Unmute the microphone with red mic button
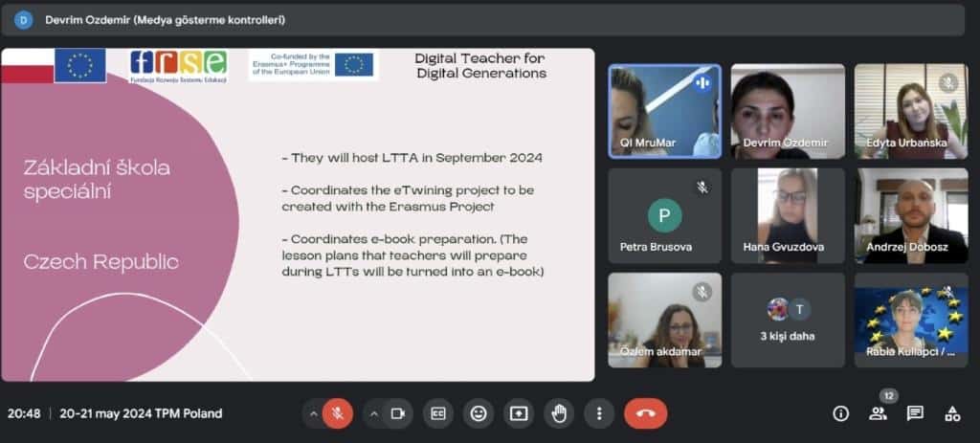 tap(336, 413)
